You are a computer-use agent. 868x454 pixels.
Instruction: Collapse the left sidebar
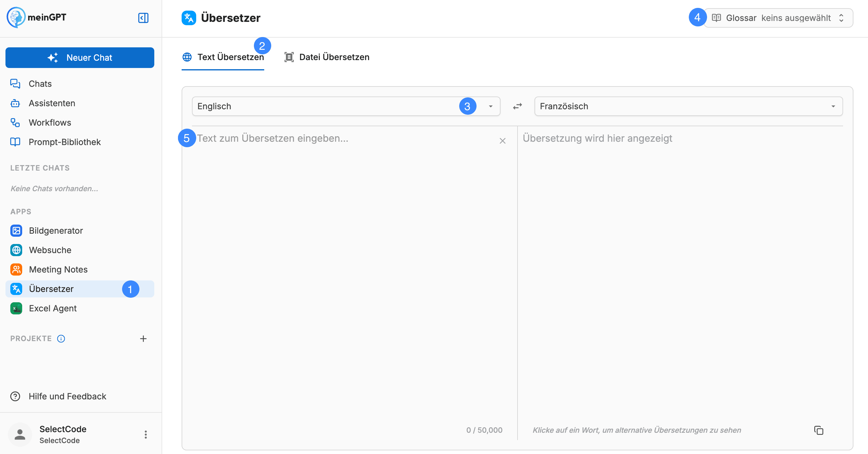tap(143, 18)
